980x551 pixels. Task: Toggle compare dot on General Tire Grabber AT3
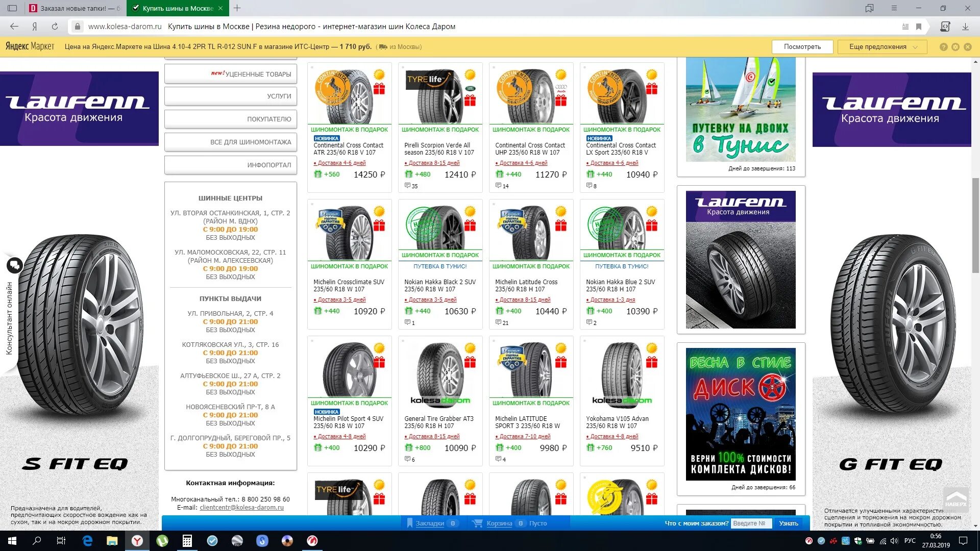pyautogui.click(x=403, y=341)
